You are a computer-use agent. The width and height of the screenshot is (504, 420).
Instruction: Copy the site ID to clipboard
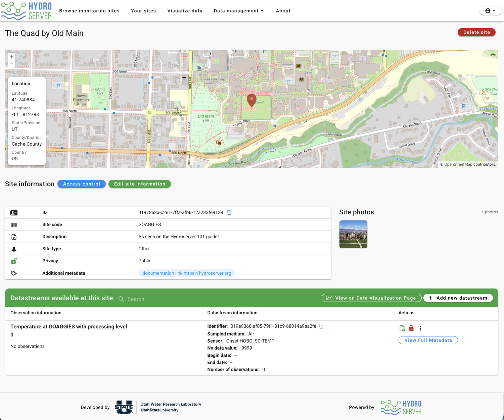[x=229, y=212]
